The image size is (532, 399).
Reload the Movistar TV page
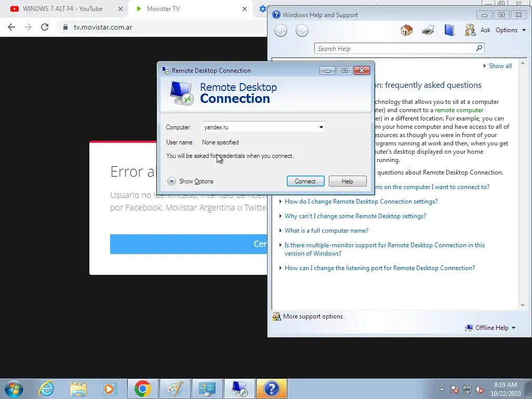pos(45,27)
